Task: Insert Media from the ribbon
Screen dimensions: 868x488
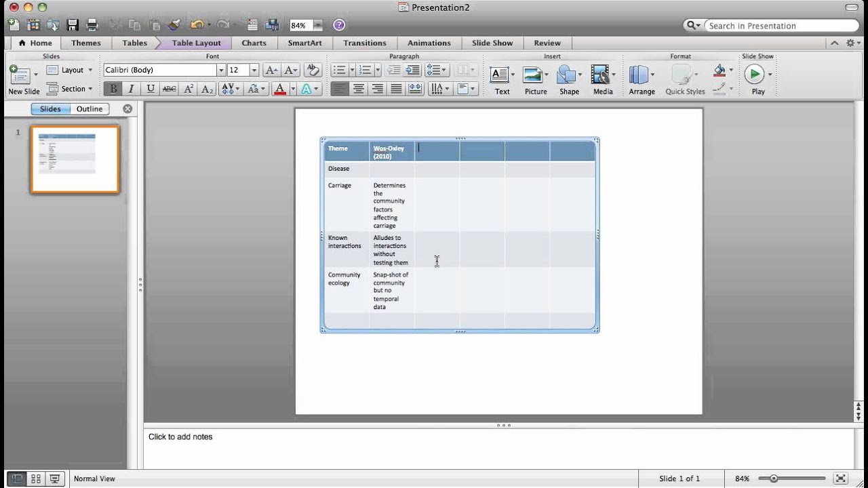Action: point(602,80)
